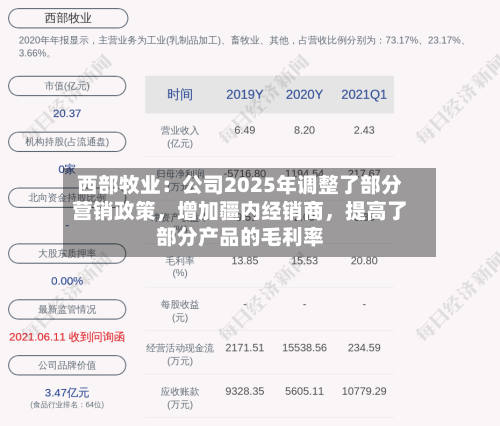This screenshot has width=500, height=426.
Task: Click receivables value 5605.11
Action: [x=304, y=391]
